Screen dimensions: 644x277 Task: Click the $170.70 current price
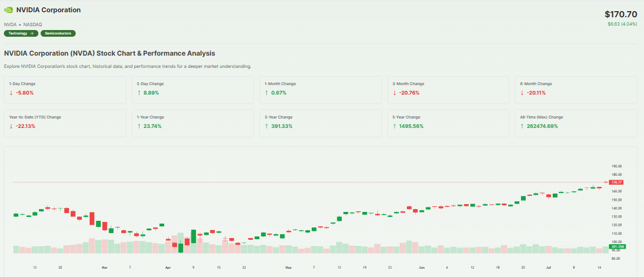point(621,14)
